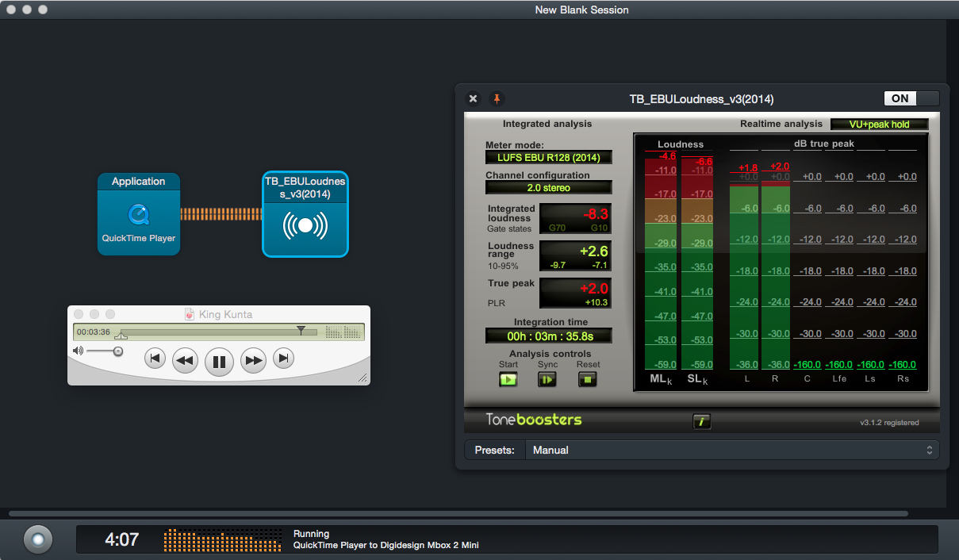Screen dimensions: 959x560
Task: Click the speaker volume icon in QuickTime
Action: [77, 350]
